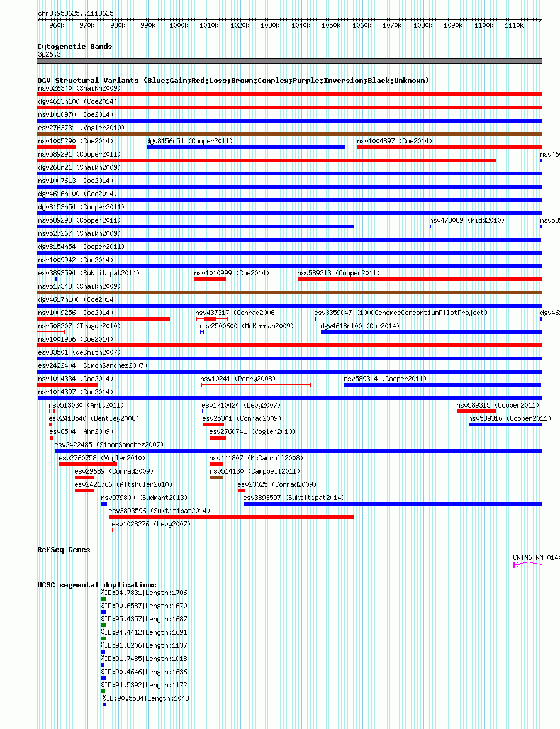Select the nsv589316 (Cooper2011) label

coord(510,418)
